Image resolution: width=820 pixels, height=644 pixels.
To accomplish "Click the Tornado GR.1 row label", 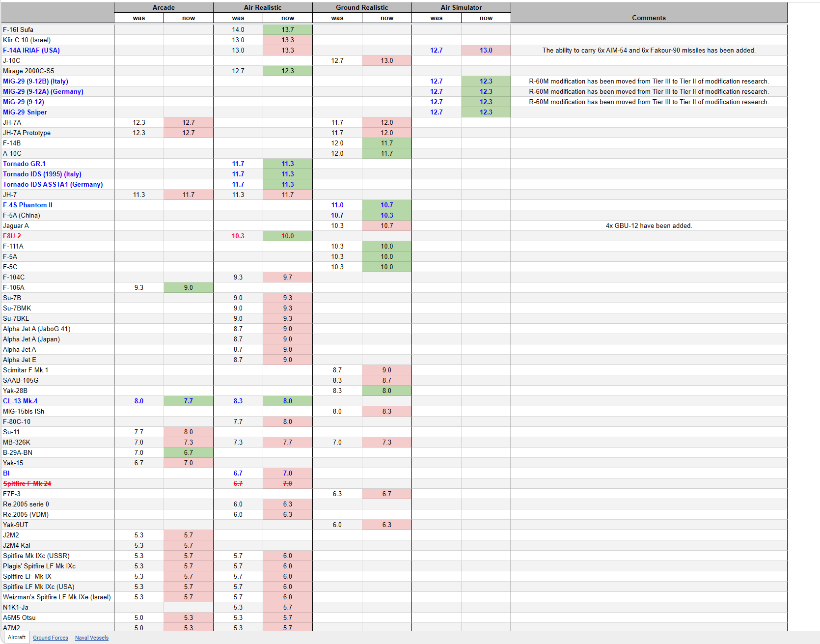I will (x=24, y=164).
